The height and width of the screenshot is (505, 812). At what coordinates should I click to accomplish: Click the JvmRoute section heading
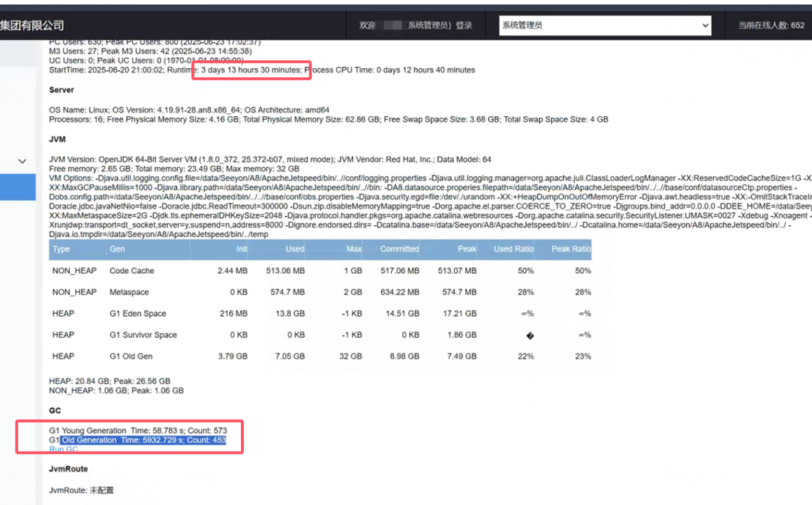pos(68,469)
